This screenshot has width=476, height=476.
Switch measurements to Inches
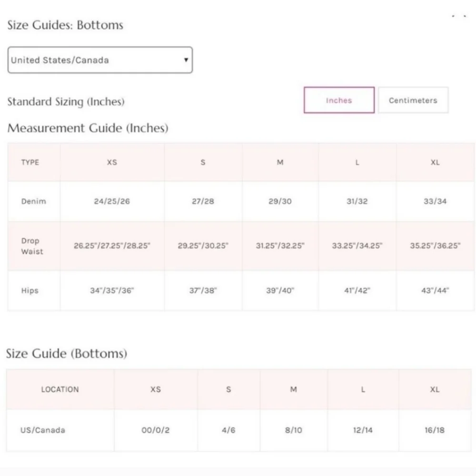[339, 100]
